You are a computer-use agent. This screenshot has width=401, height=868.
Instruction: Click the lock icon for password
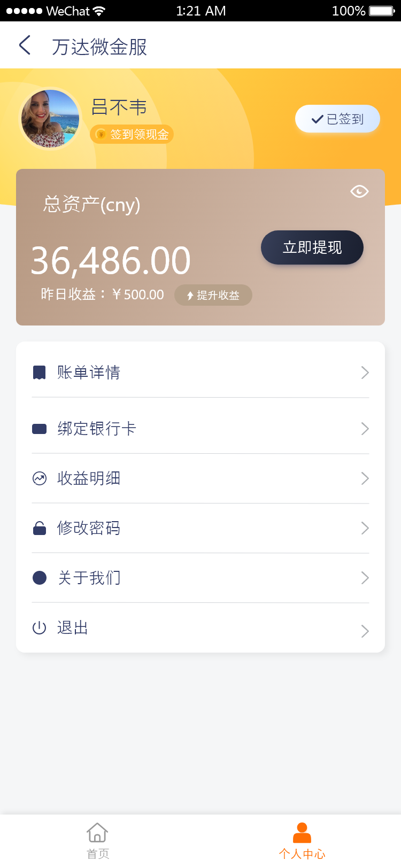(40, 528)
